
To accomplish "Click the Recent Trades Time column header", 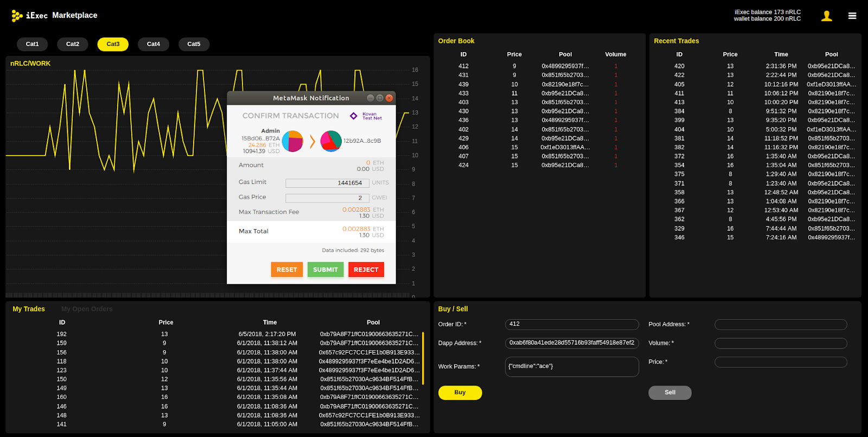I will coord(781,54).
